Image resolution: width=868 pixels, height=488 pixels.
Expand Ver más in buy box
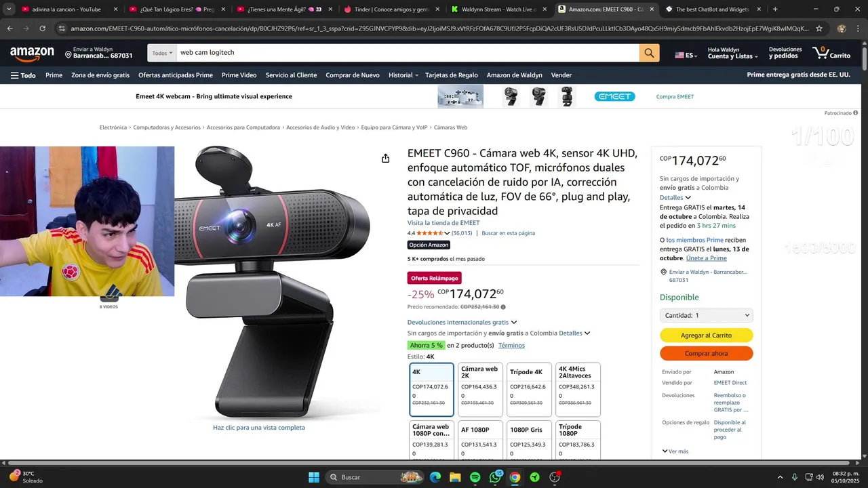(675, 451)
